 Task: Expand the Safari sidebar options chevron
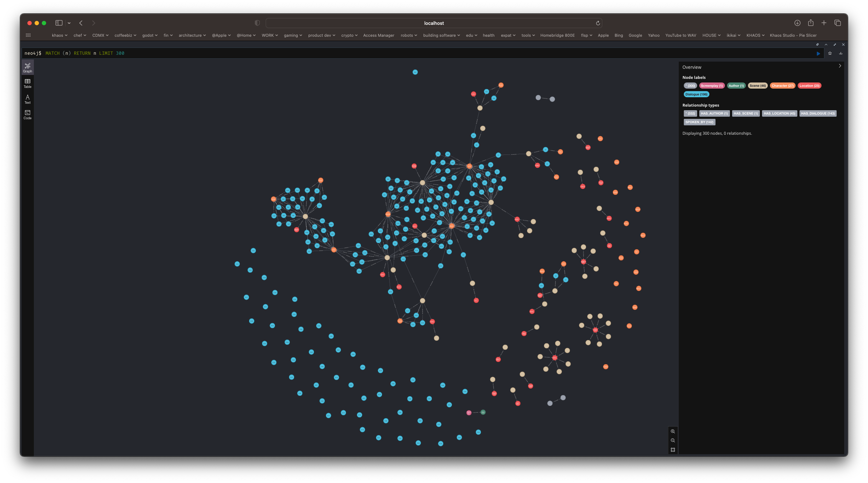[x=69, y=23]
